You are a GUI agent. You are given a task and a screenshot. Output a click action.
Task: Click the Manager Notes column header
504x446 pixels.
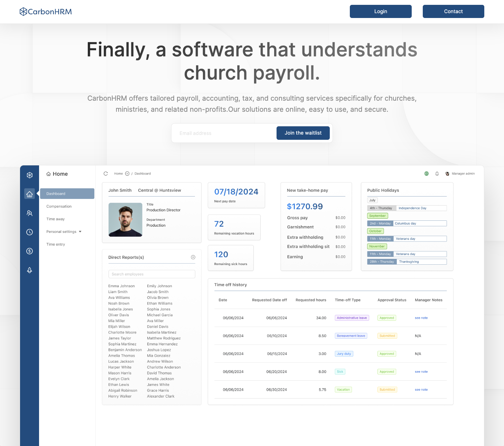(429, 300)
